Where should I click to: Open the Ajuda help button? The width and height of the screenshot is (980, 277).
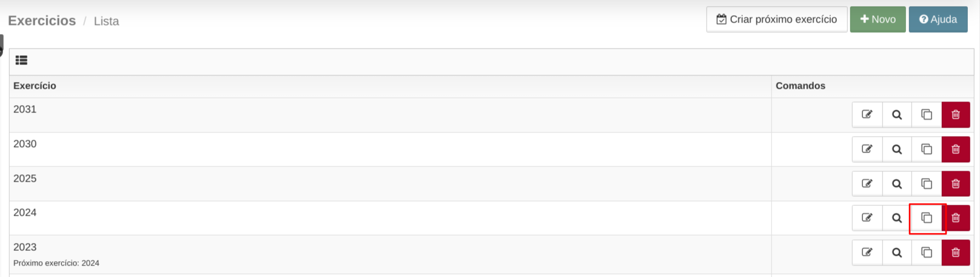click(938, 19)
